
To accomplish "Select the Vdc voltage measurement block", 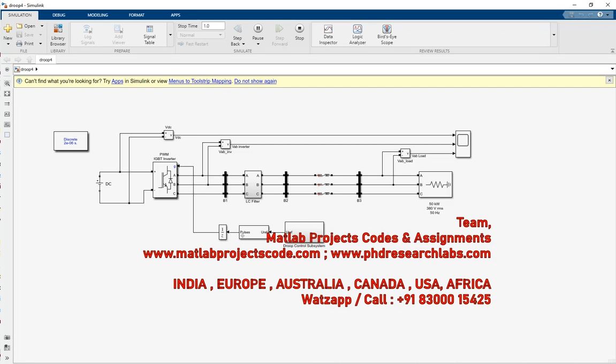I will (169, 135).
